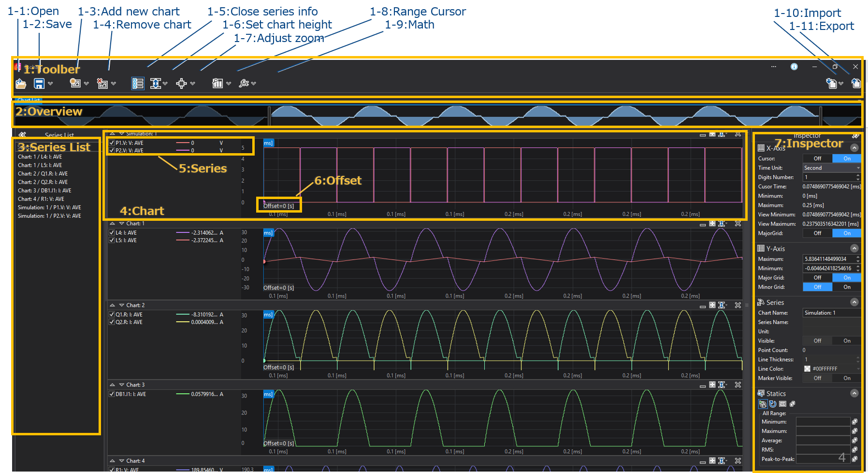Fit zoom for the Simulation: 1 chart
The image size is (868, 473).
pos(712,134)
